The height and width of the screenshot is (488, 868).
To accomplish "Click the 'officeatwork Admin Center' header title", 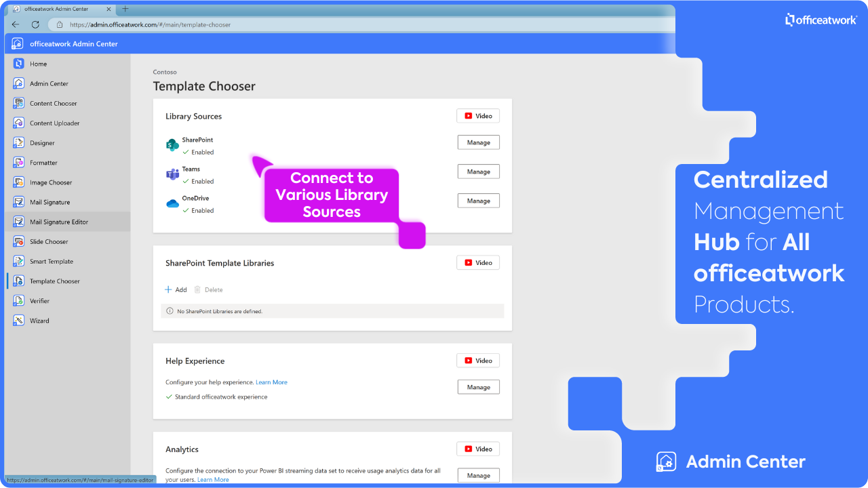I will [x=74, y=44].
